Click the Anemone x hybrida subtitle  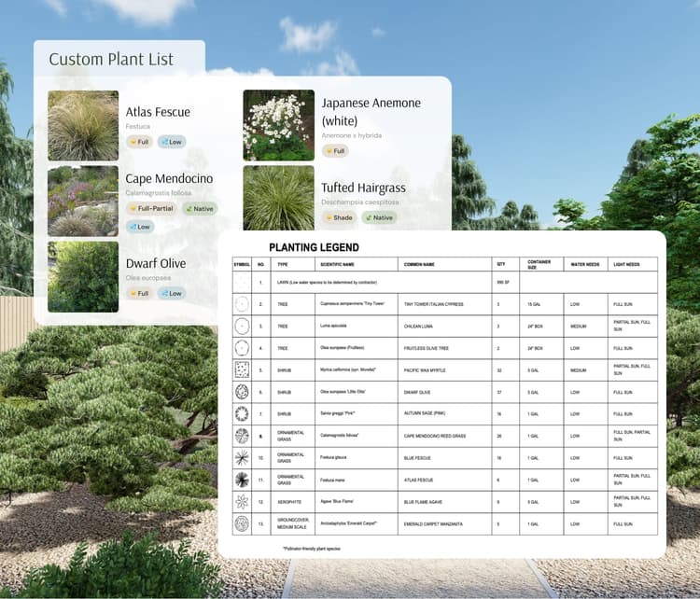pos(351,135)
